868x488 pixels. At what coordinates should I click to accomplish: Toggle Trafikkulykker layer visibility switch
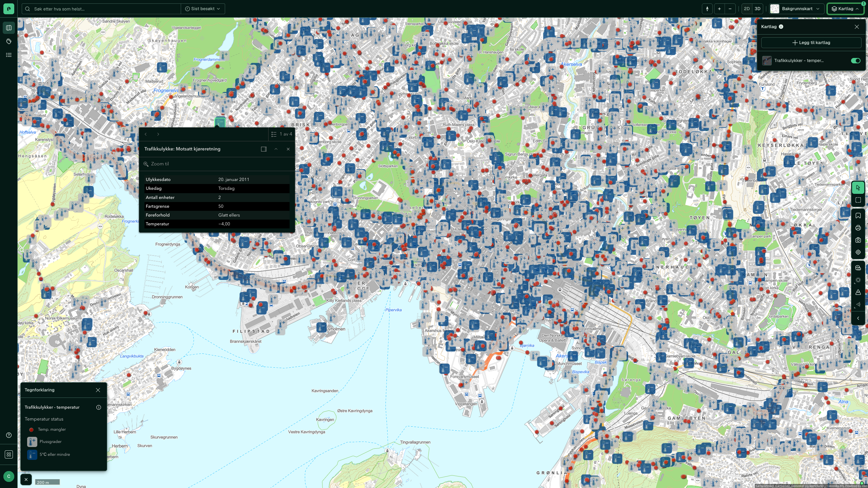[855, 61]
